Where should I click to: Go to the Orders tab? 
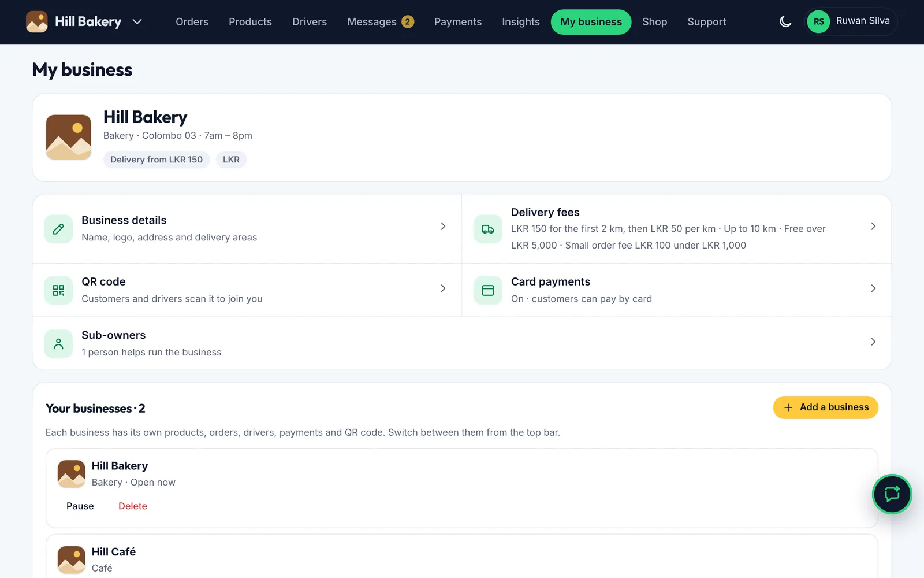[192, 22]
